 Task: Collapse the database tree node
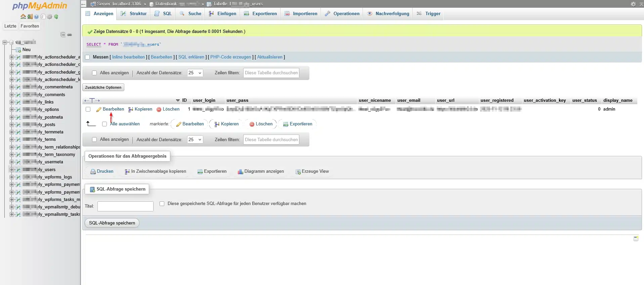pos(5,42)
